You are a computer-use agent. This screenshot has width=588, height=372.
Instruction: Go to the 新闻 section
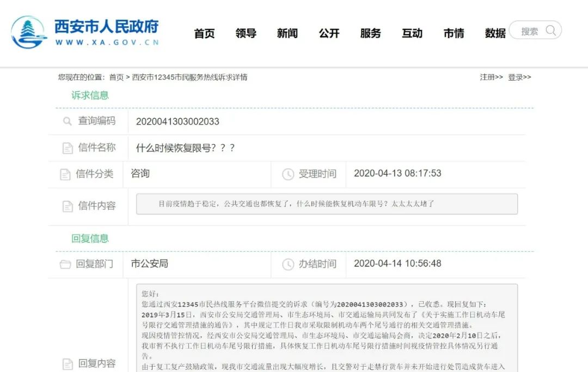pos(287,33)
